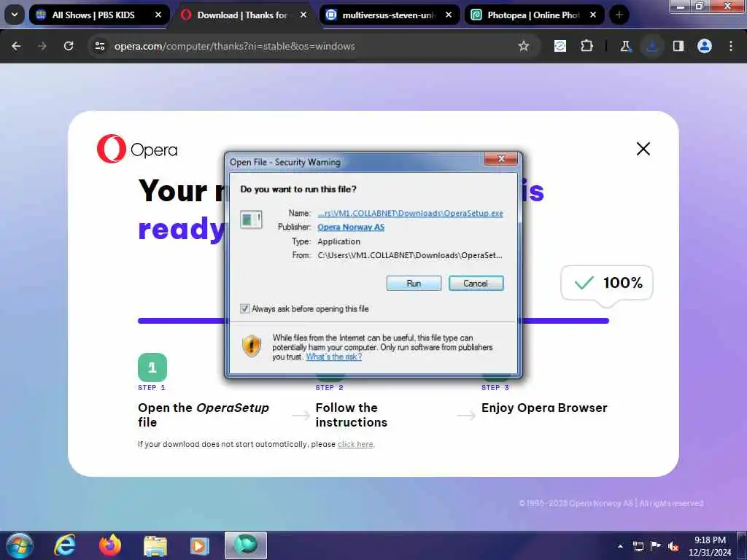Viewport: 747px width, 560px height.
Task: Open the user profile avatar
Action: pyautogui.click(x=705, y=46)
